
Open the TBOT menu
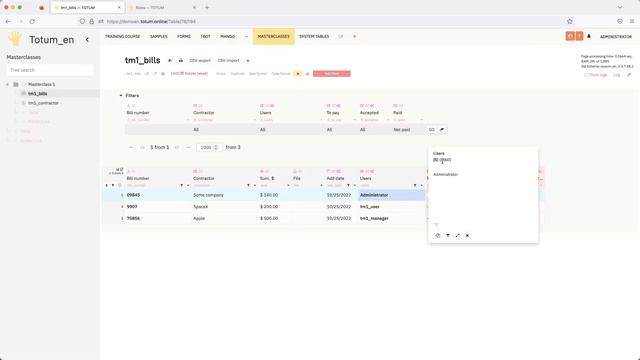[x=205, y=36]
